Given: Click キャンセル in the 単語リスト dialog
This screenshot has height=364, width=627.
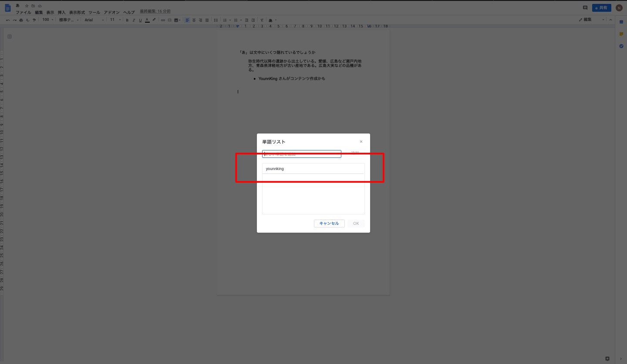Looking at the screenshot, I should pos(329,224).
